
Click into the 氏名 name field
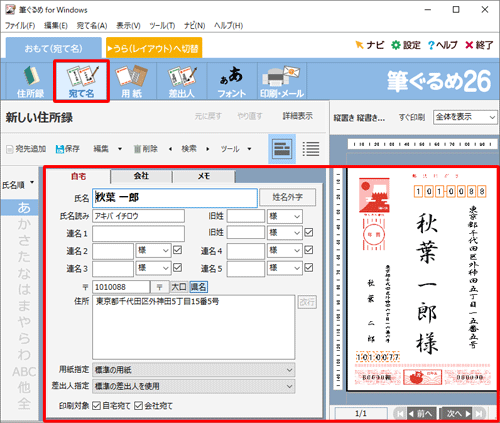[175, 198]
